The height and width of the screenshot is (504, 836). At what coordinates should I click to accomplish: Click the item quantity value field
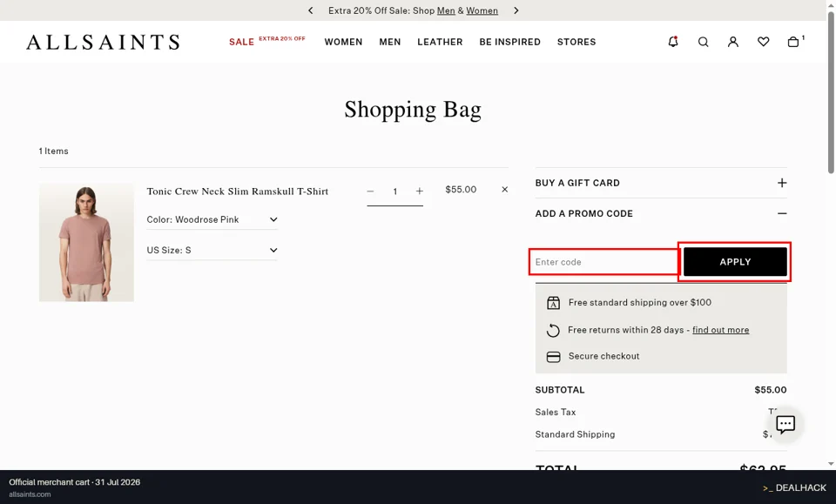pos(395,192)
